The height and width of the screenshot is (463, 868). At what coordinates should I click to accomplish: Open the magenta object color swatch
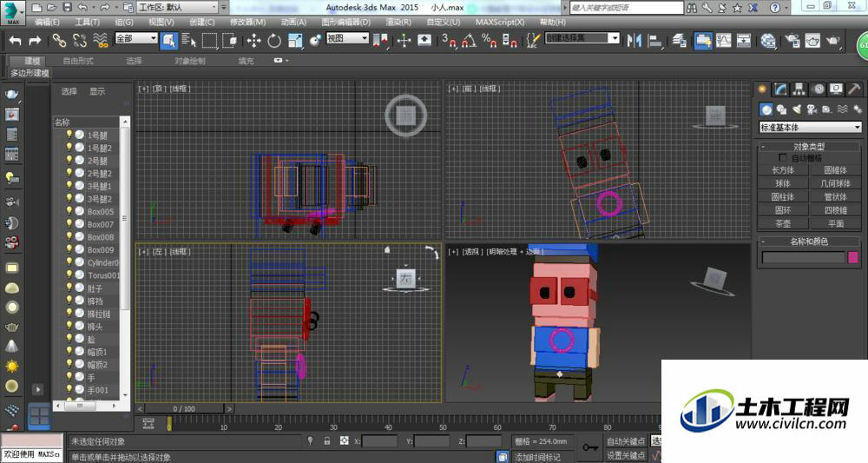853,257
